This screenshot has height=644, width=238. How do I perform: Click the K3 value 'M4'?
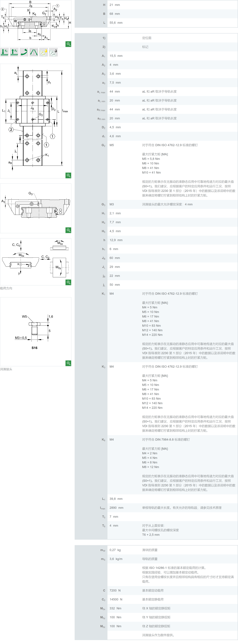pos(112,367)
